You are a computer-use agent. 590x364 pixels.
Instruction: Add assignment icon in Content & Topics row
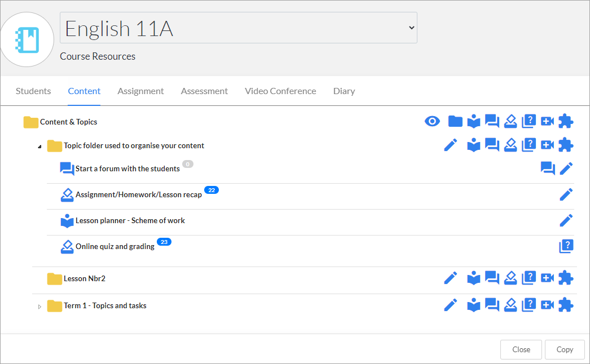point(510,121)
